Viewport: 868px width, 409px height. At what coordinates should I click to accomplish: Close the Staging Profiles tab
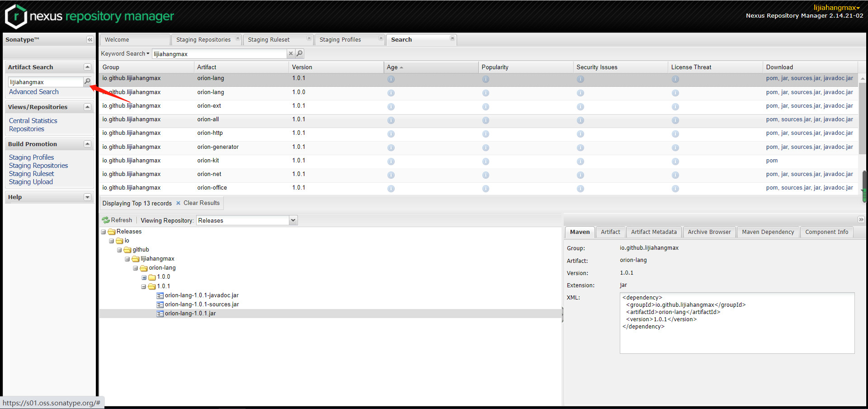point(381,38)
